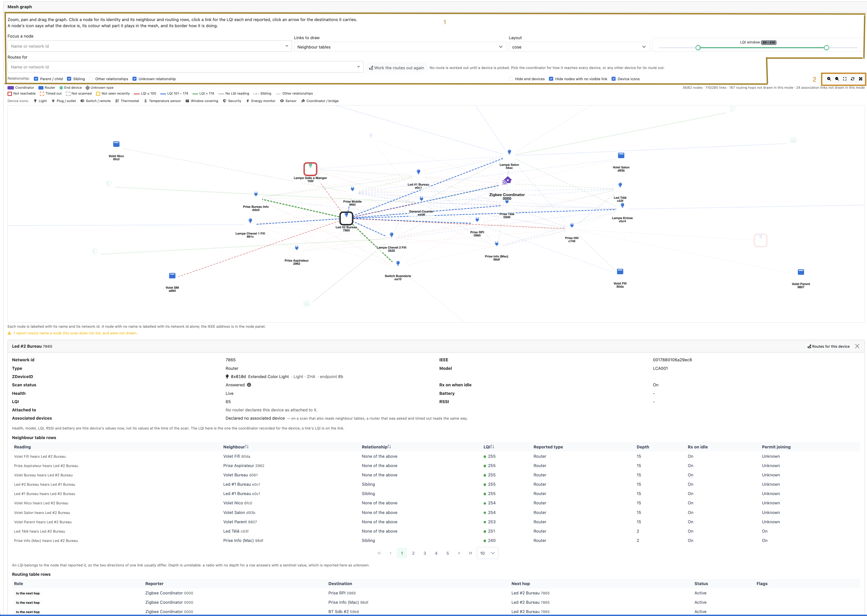Select the Prise Bureau Info node
Viewport: 867px width, 616px height.
tap(256, 194)
